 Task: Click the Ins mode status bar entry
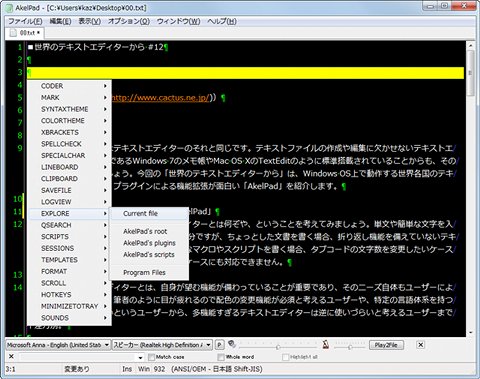click(127, 369)
